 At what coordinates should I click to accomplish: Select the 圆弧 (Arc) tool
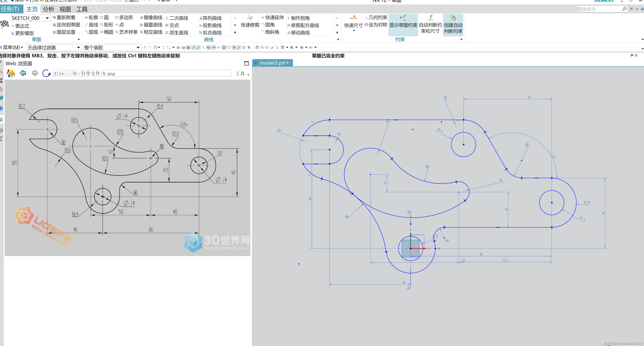(91, 32)
